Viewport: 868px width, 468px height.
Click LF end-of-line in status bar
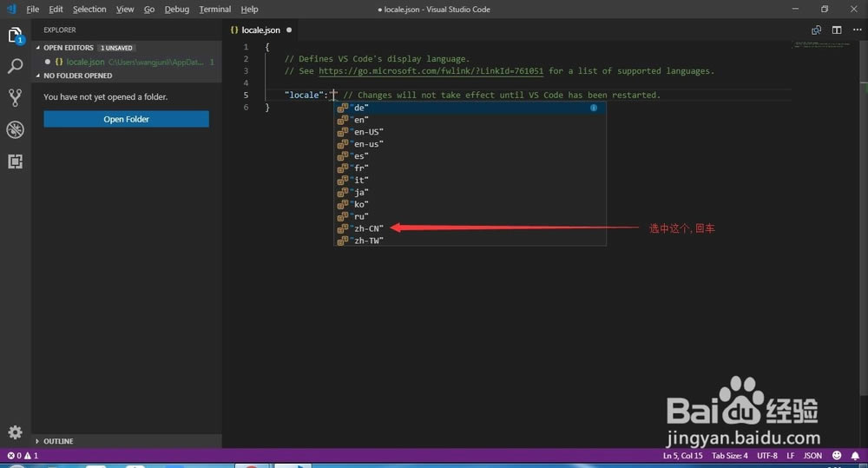coord(791,455)
